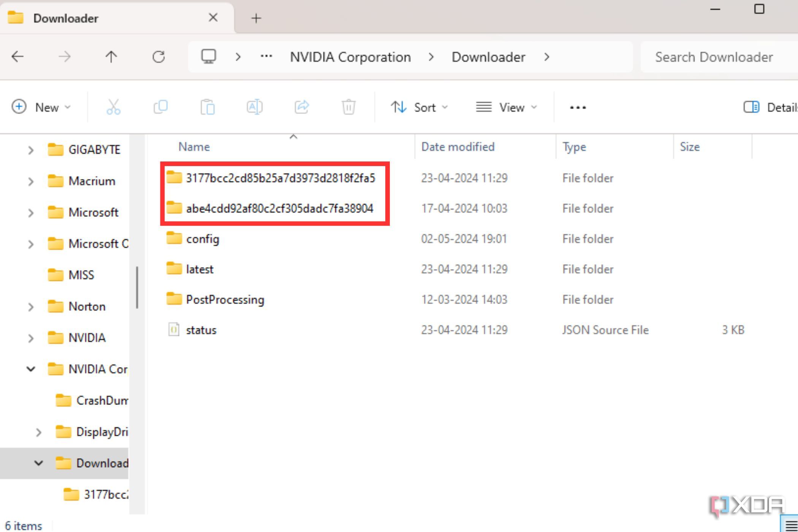Screen dimensions: 798x532
Task: Open the See more options menu
Action: pyautogui.click(x=577, y=107)
